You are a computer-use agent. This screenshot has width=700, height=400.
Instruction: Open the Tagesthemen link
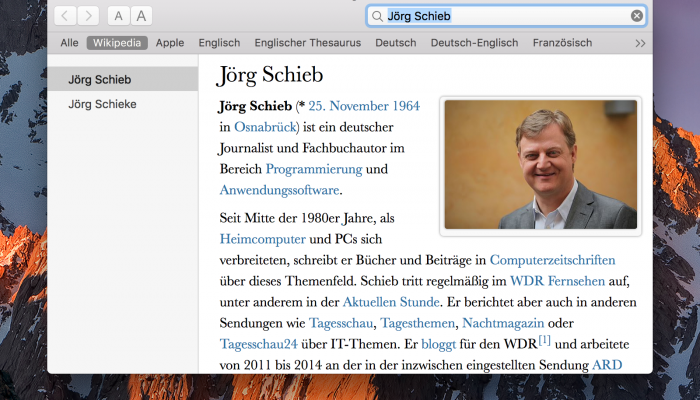coord(417,323)
